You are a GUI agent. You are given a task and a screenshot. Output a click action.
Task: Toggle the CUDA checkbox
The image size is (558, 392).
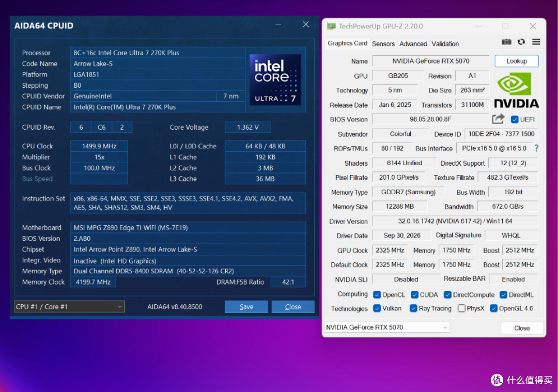(x=414, y=295)
